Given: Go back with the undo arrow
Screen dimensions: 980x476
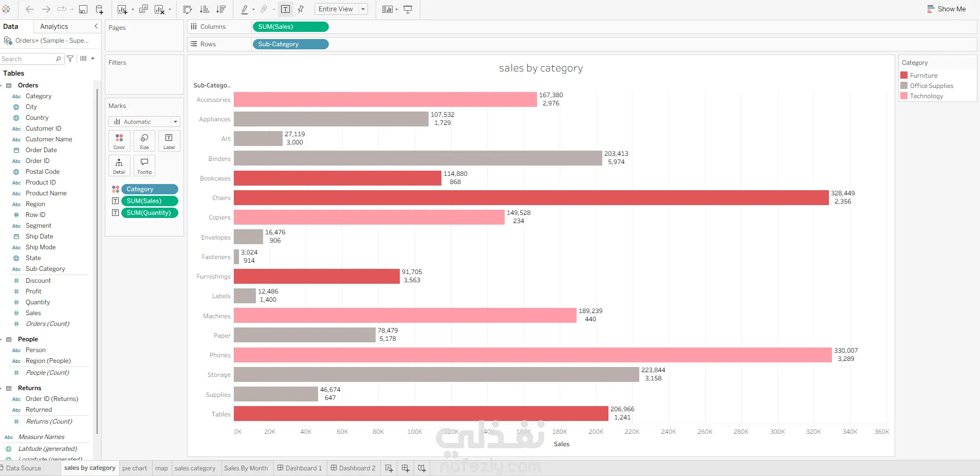Looking at the screenshot, I should (30, 9).
